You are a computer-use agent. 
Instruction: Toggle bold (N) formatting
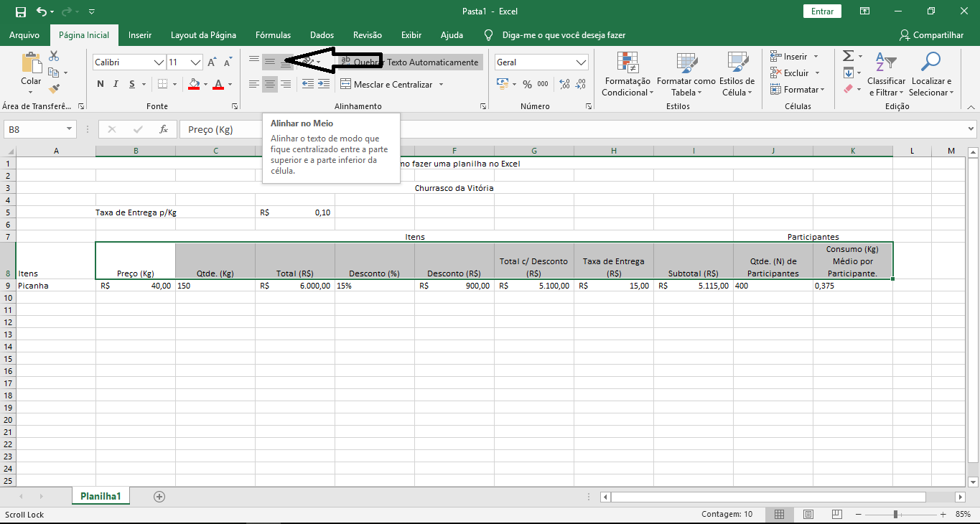(101, 85)
